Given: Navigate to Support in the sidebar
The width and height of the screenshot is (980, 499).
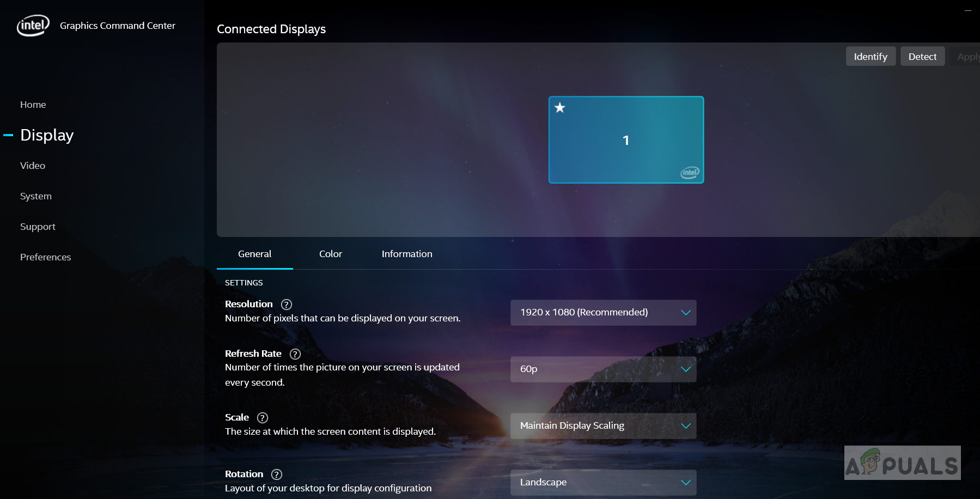Looking at the screenshot, I should tap(38, 227).
